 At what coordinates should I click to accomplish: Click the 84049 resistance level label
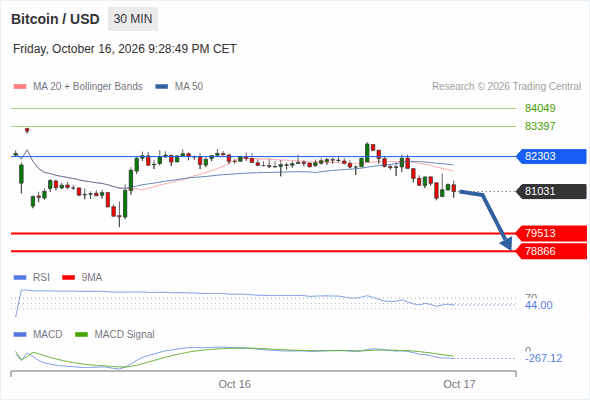point(540,108)
